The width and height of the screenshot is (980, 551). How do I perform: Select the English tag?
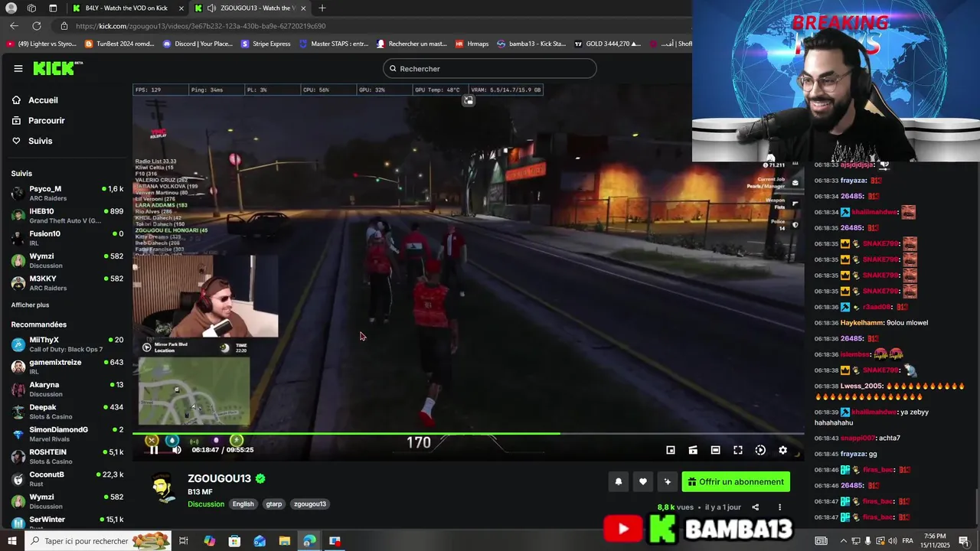[x=243, y=504]
